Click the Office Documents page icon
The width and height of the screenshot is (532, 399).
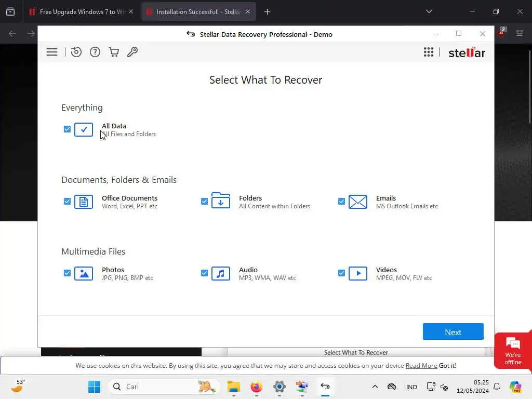84,202
